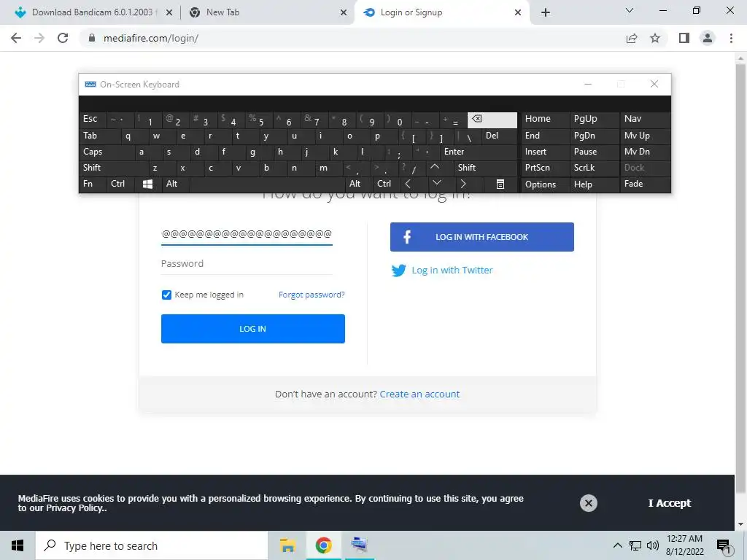The width and height of the screenshot is (747, 560).
Task: Click taskbar search box
Action: tap(152, 545)
